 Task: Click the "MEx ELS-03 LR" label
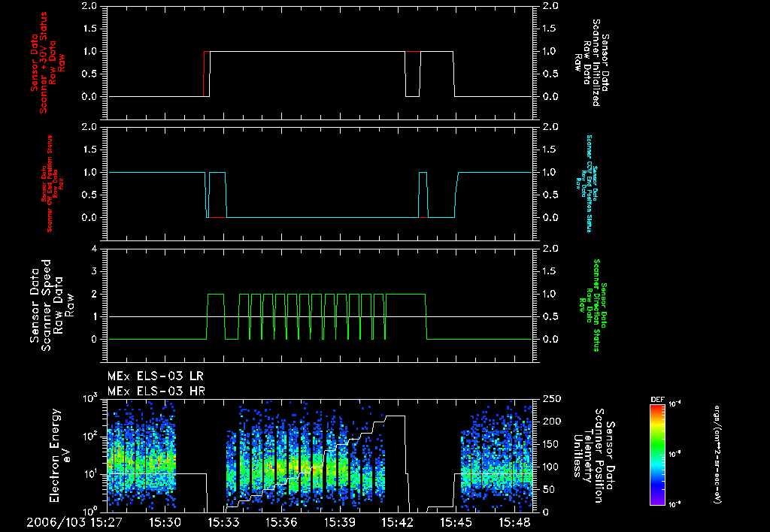(155, 376)
